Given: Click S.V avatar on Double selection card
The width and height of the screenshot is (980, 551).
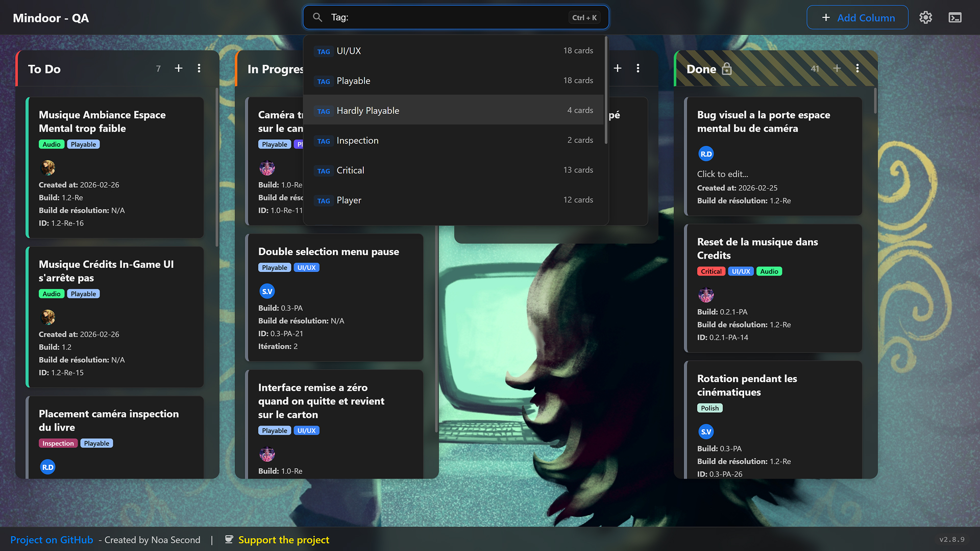Looking at the screenshot, I should (x=267, y=291).
